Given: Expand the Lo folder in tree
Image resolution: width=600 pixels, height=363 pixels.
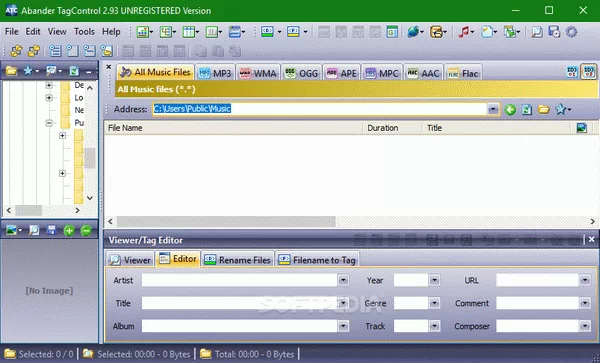Looking at the screenshot, I should (49, 98).
